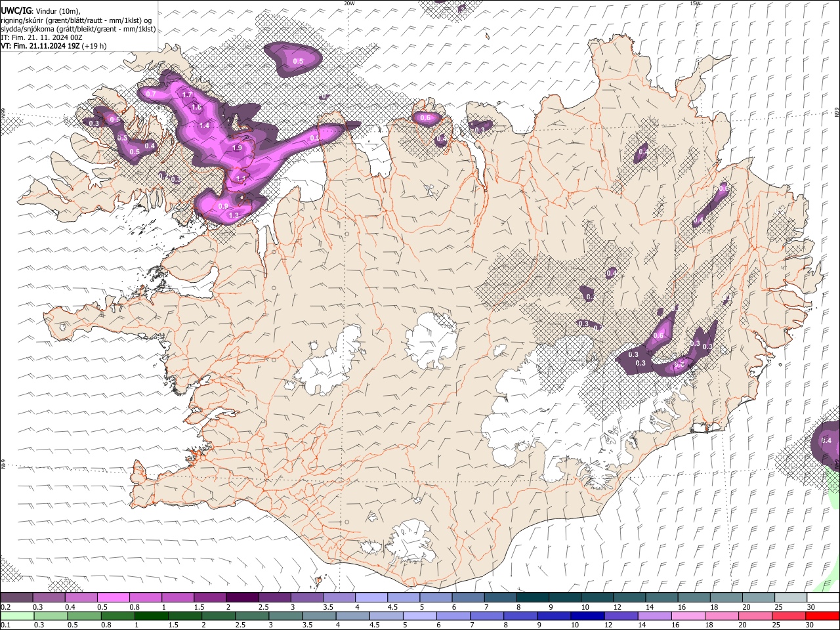Pick the darkest purple 2–2.5 snow scale swatch
The height and width of the screenshot is (630, 840).
click(241, 598)
